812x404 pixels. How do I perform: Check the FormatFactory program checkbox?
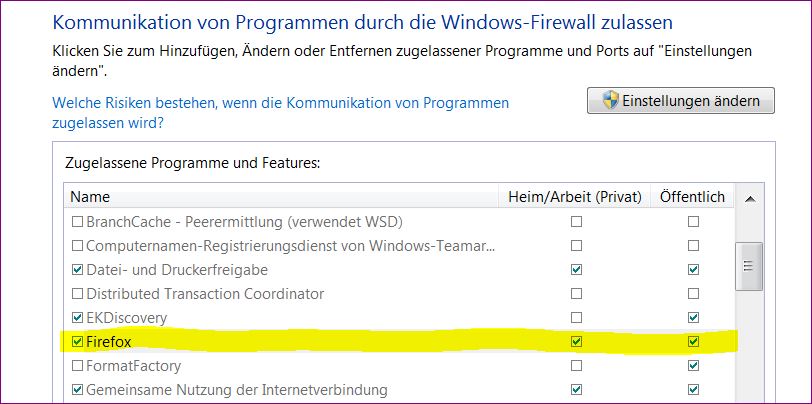(x=78, y=366)
